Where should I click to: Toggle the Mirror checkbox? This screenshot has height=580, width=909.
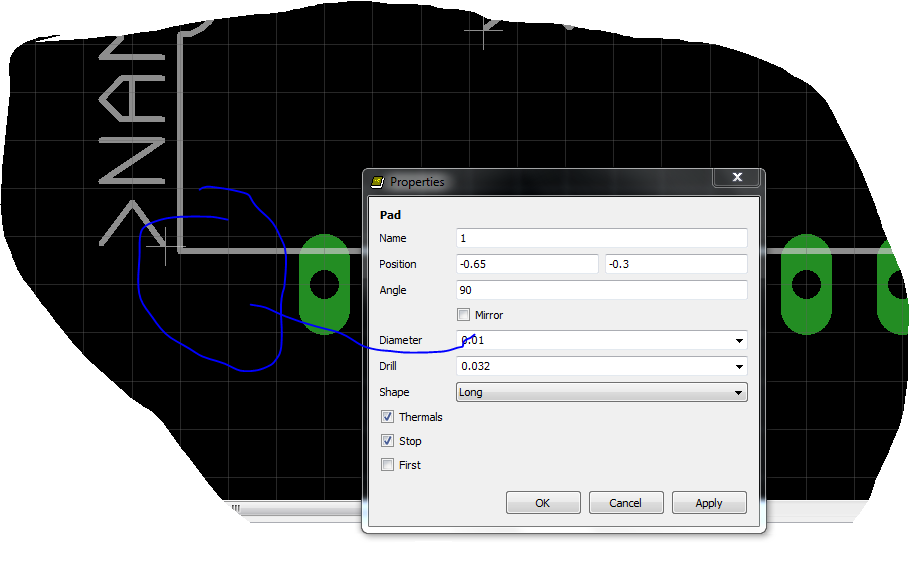463,315
